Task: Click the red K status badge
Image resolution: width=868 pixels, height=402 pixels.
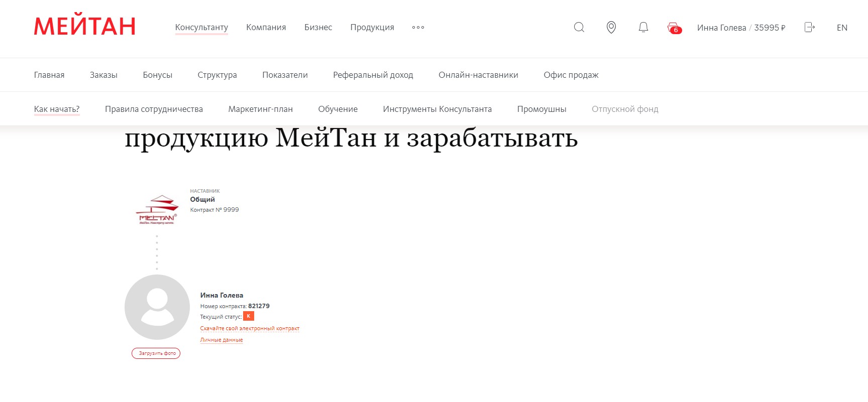Action: click(x=248, y=316)
